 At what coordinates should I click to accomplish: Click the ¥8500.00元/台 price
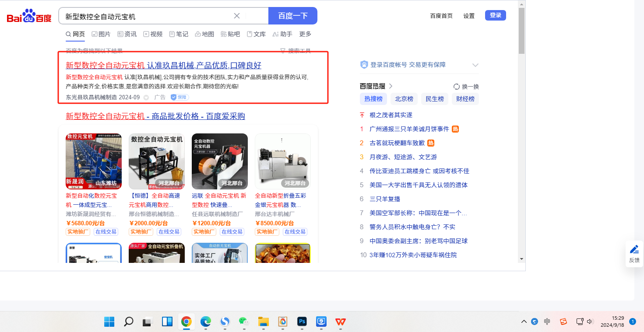(274, 223)
